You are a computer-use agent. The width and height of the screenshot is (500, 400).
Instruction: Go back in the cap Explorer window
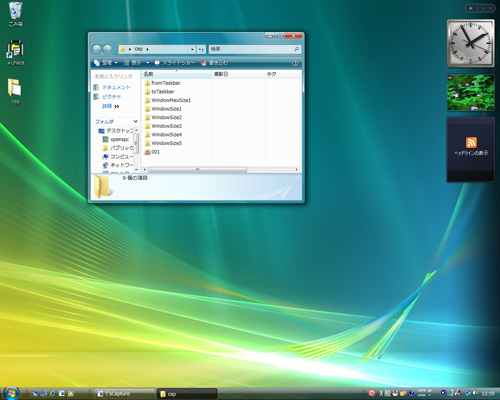97,49
